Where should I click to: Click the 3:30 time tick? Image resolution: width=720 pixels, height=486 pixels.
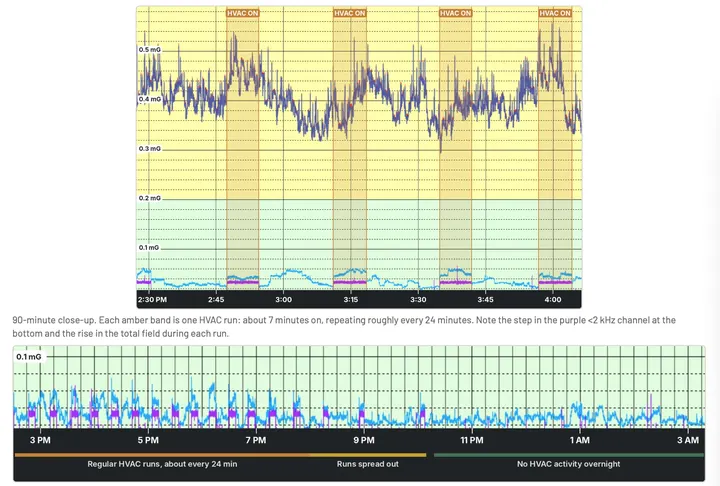[418, 300]
